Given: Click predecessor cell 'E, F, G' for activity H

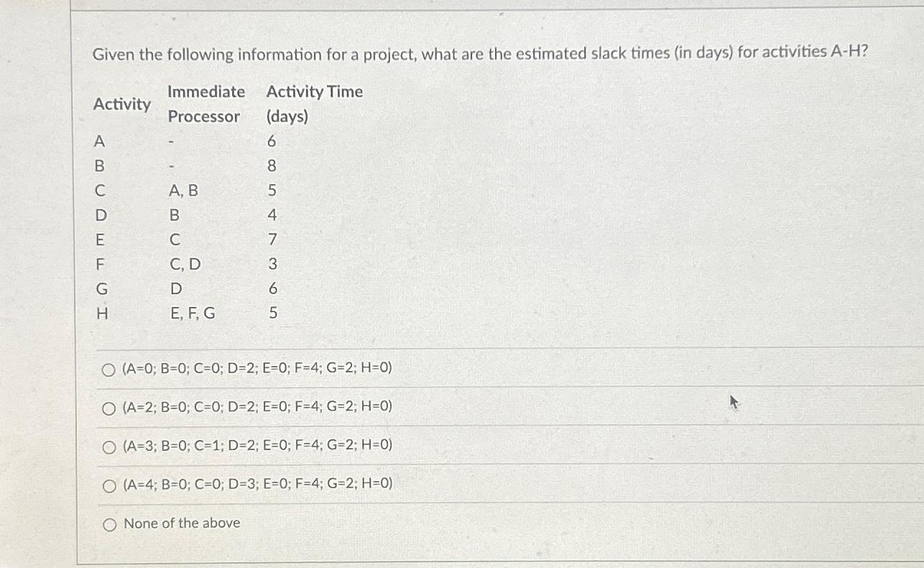Looking at the screenshot, I should tap(191, 313).
